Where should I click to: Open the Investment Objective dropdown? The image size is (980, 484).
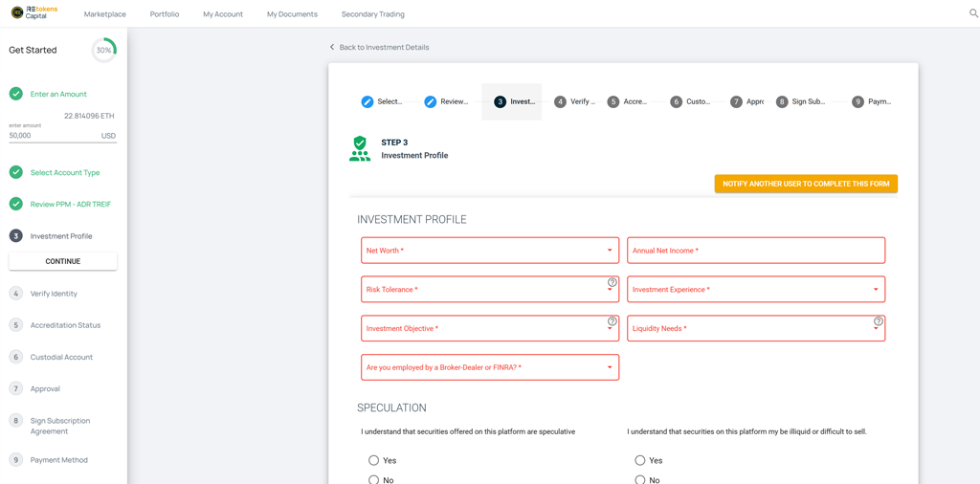pyautogui.click(x=490, y=328)
